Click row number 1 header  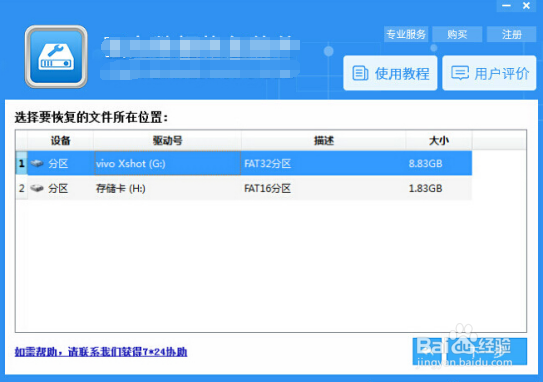(x=21, y=163)
